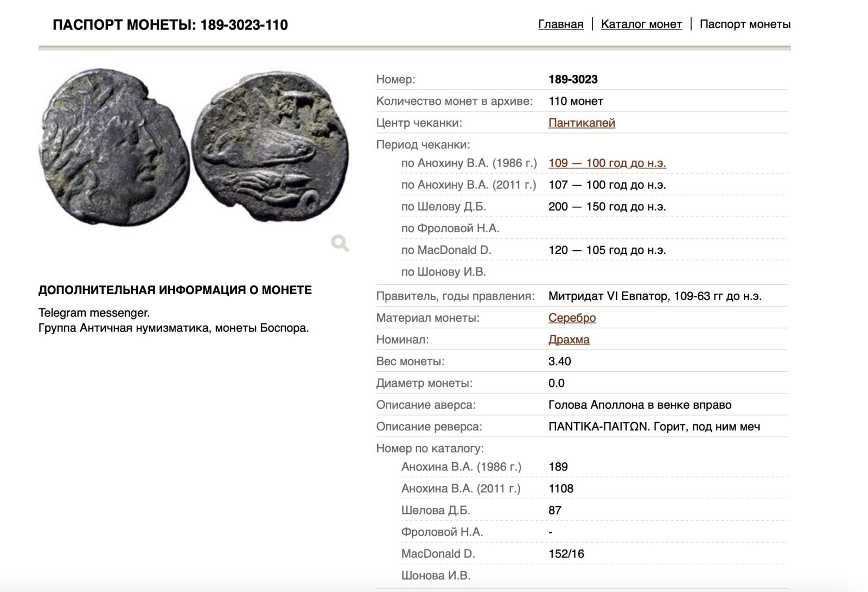Click the label Номер по каталогу:
Image resolution: width=868 pixels, height=592 pixels.
point(430,448)
